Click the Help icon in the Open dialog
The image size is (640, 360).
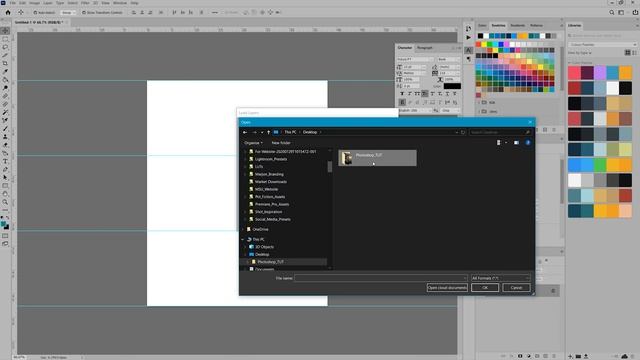(528, 142)
